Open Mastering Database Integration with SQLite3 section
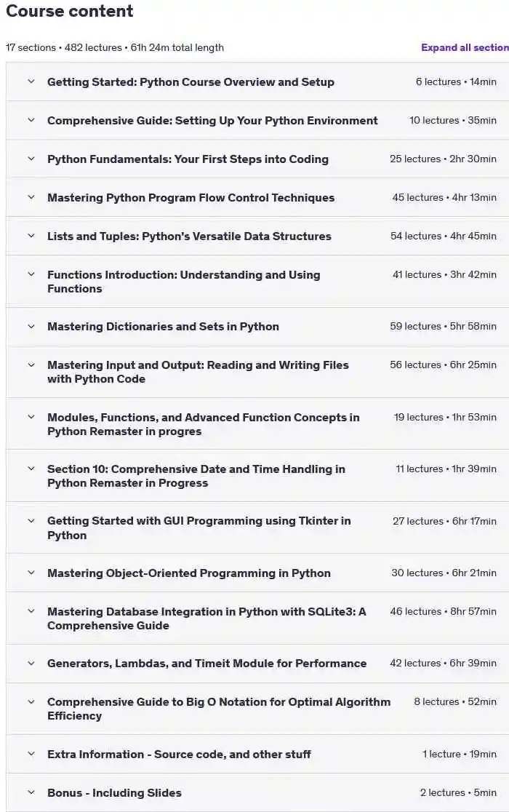Screen dimensions: 509x812 point(207,618)
